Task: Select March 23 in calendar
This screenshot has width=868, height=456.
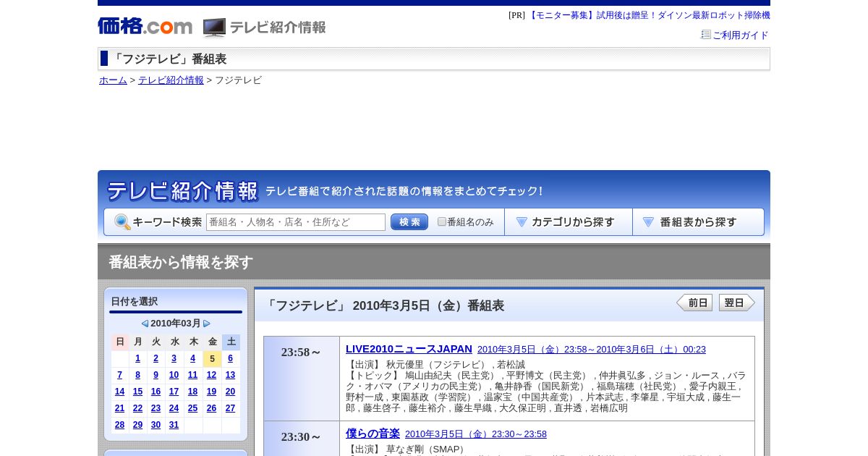Action: tap(156, 408)
